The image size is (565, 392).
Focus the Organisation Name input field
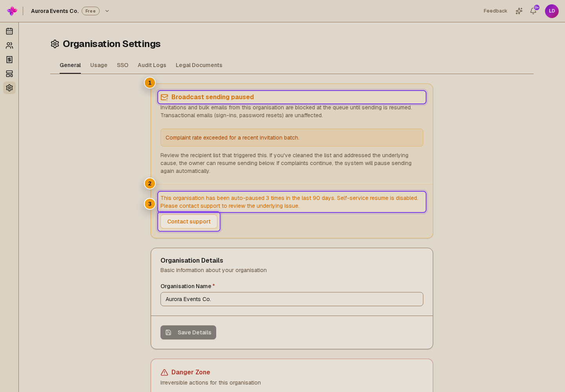292,299
